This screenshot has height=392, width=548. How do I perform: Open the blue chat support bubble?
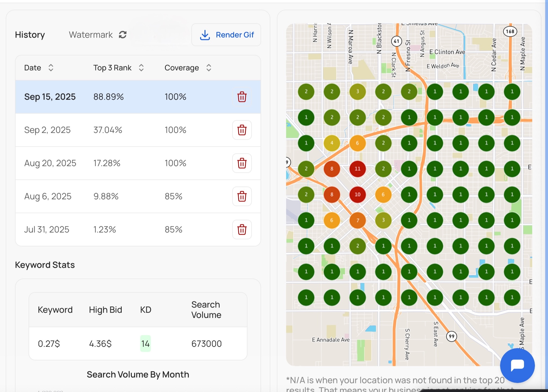[x=517, y=365]
